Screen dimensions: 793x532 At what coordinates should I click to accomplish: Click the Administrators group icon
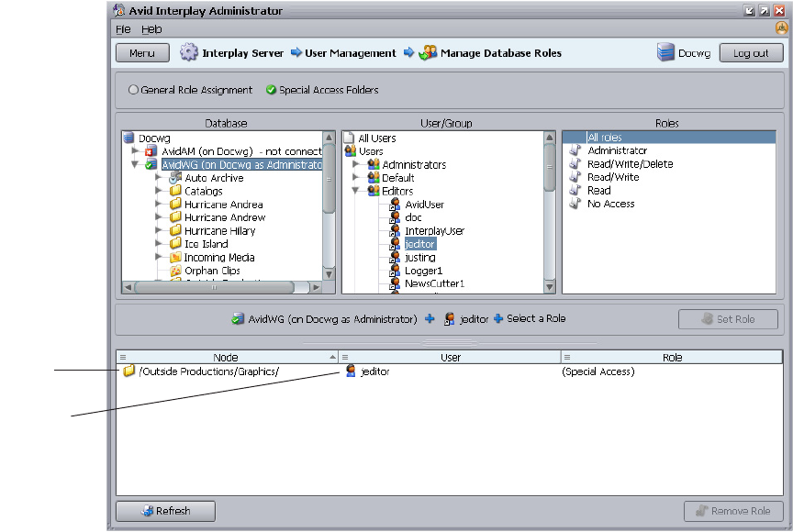pos(374,164)
